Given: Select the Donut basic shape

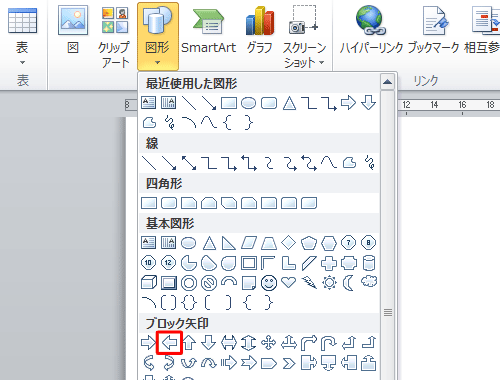Looking at the screenshot, I should click(189, 283).
